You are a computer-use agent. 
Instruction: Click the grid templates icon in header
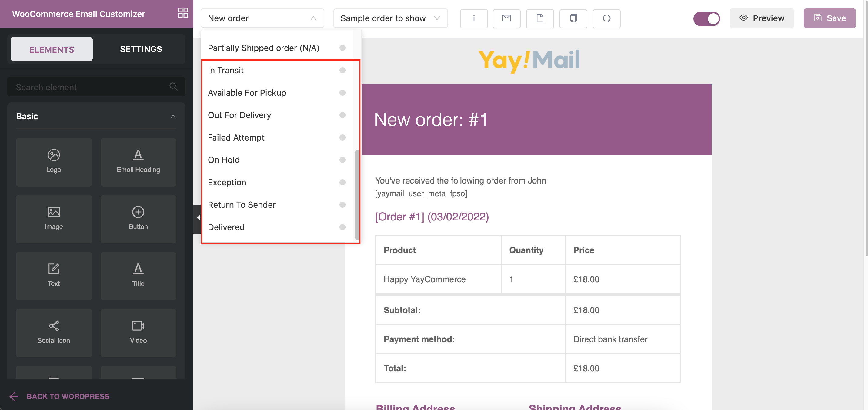coord(183,13)
